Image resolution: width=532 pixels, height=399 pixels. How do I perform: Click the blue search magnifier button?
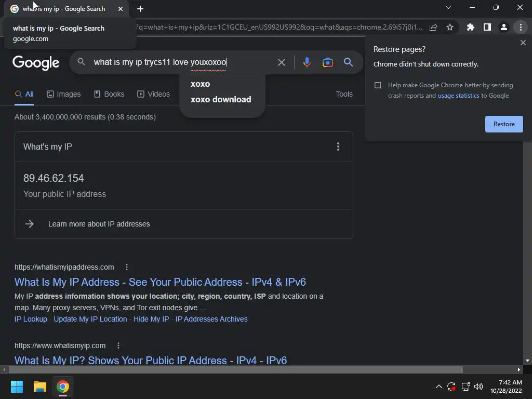348,62
